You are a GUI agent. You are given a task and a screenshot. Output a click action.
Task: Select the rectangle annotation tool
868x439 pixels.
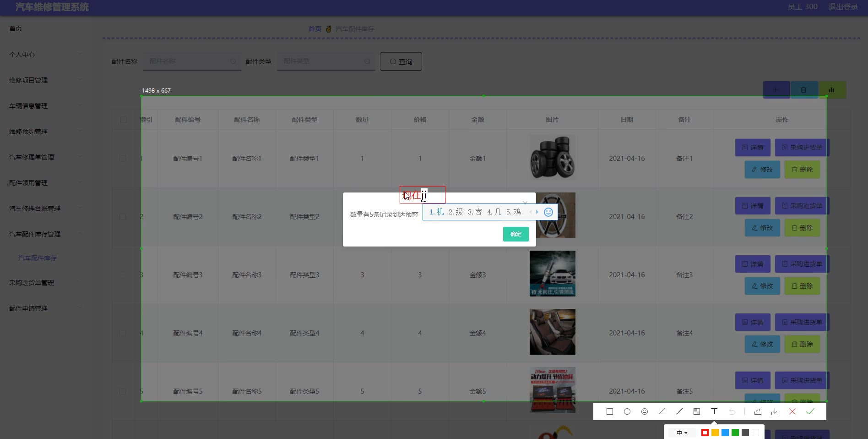pyautogui.click(x=609, y=412)
